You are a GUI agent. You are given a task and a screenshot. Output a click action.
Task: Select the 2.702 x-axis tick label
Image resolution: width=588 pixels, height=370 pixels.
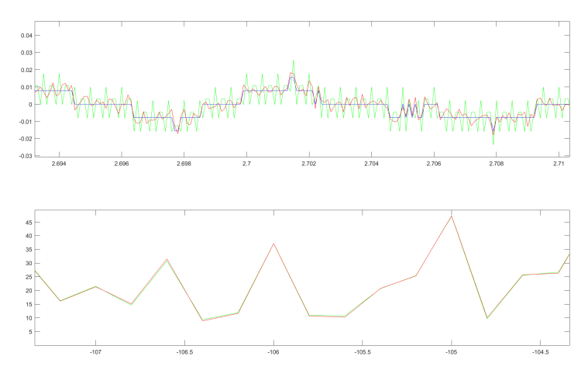(x=309, y=164)
